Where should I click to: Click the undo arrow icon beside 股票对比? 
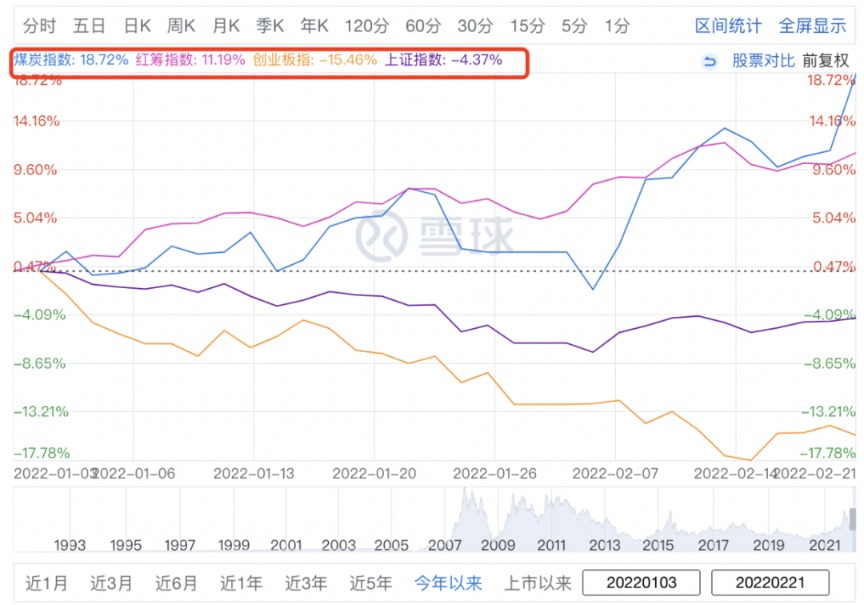click(710, 61)
